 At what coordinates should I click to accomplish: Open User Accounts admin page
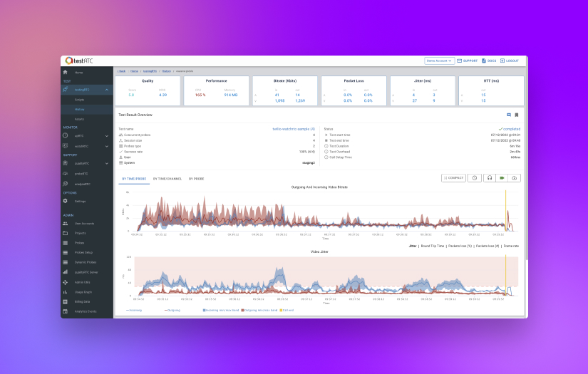(84, 224)
